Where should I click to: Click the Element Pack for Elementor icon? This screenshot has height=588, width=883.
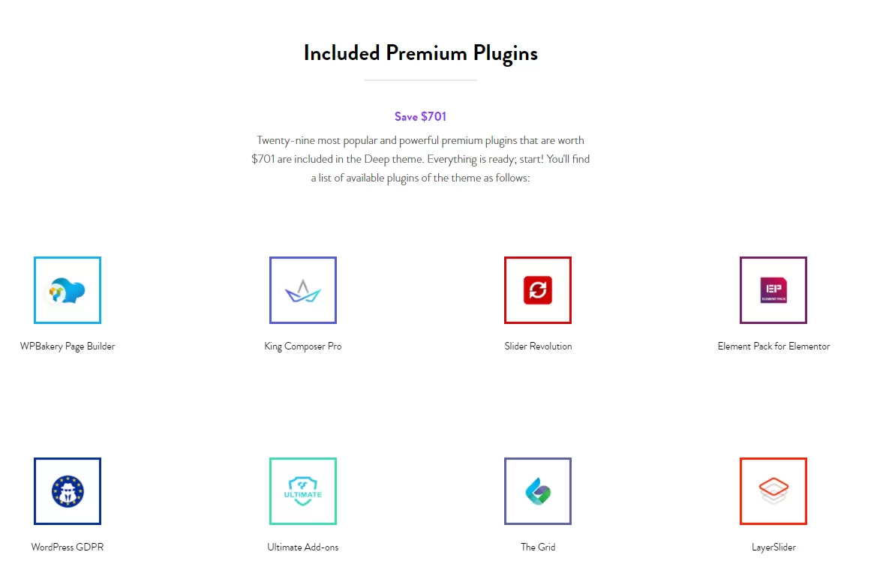[x=773, y=290]
